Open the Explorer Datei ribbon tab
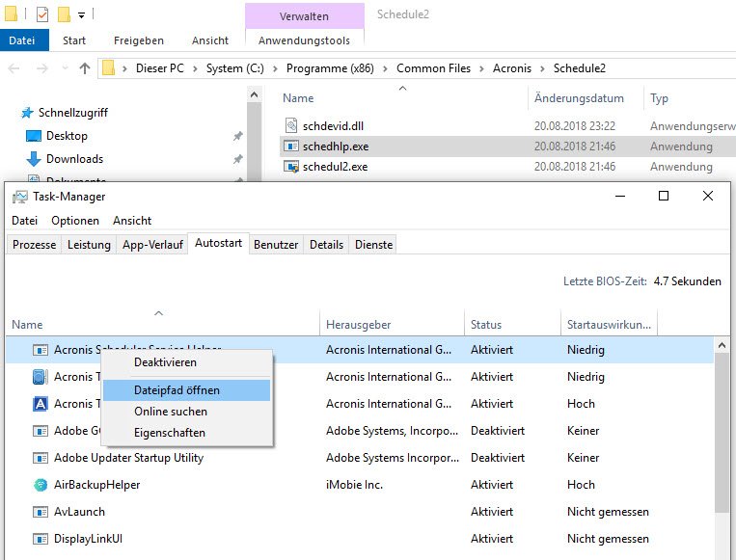The height and width of the screenshot is (560, 736). coord(22,40)
